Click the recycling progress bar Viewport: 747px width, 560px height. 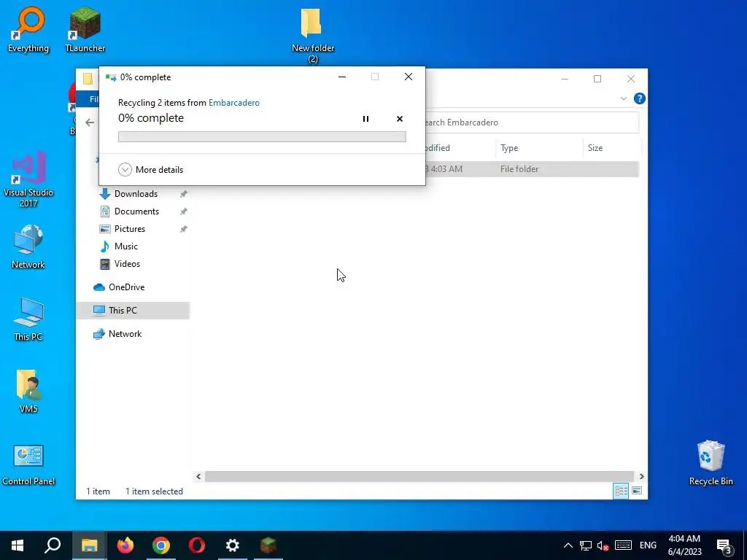(262, 136)
